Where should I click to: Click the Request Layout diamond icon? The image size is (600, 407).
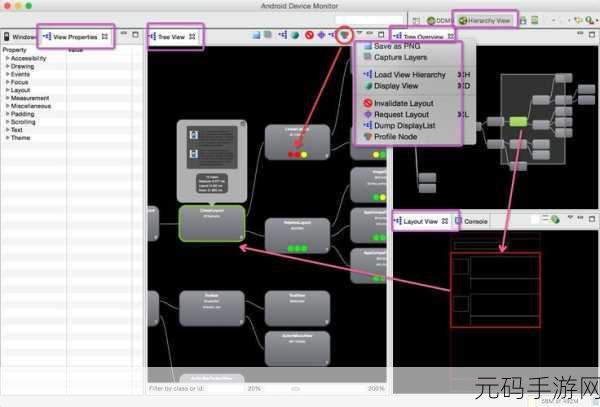pyautogui.click(x=321, y=35)
